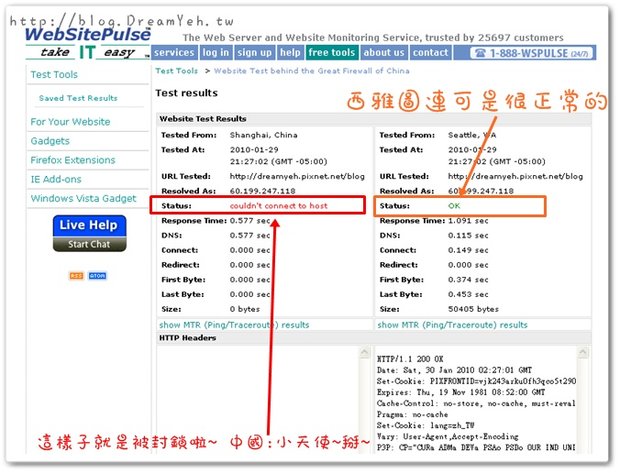Screen dimensions: 620x473
Task: Click the orange RSS feed badge
Action: point(76,276)
